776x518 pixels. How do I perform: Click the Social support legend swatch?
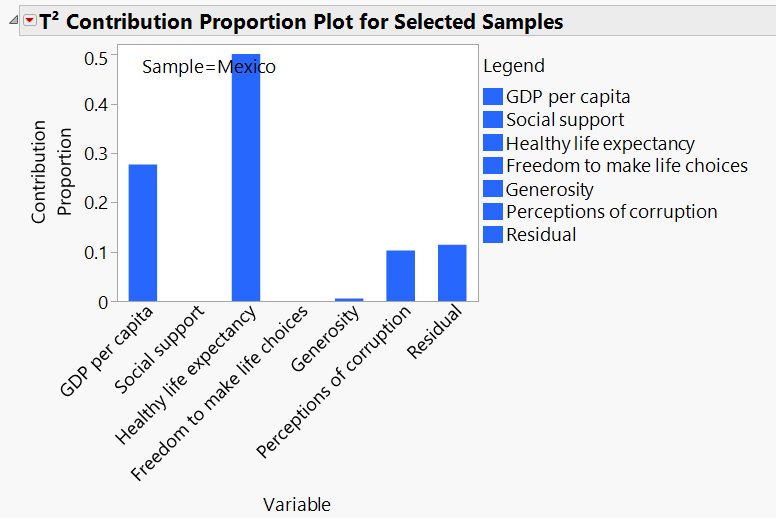492,120
